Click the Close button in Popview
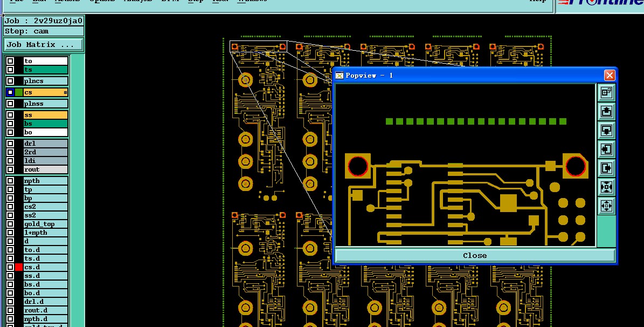This screenshot has width=644, height=327. click(x=475, y=255)
